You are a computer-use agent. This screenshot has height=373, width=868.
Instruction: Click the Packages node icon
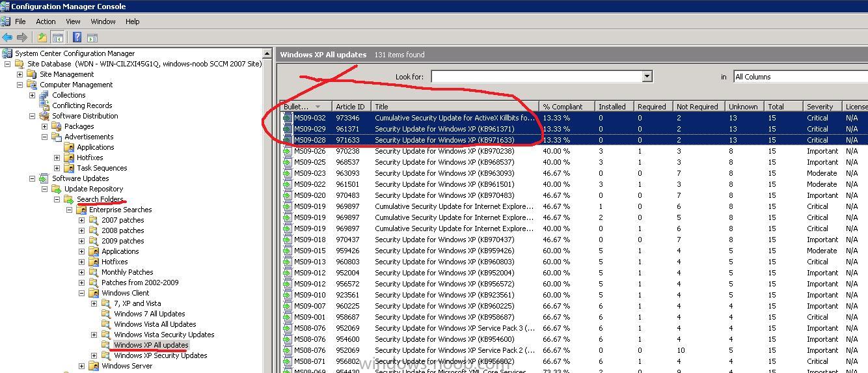57,126
